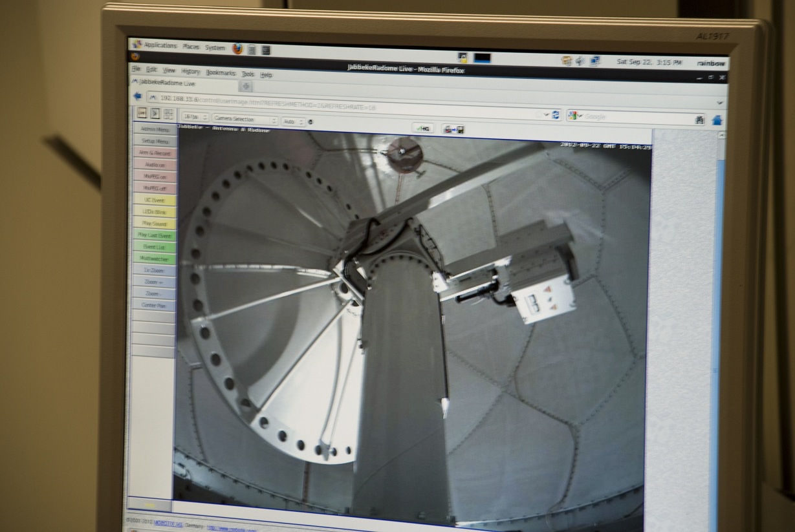Trigger the UC Event button

(155, 200)
